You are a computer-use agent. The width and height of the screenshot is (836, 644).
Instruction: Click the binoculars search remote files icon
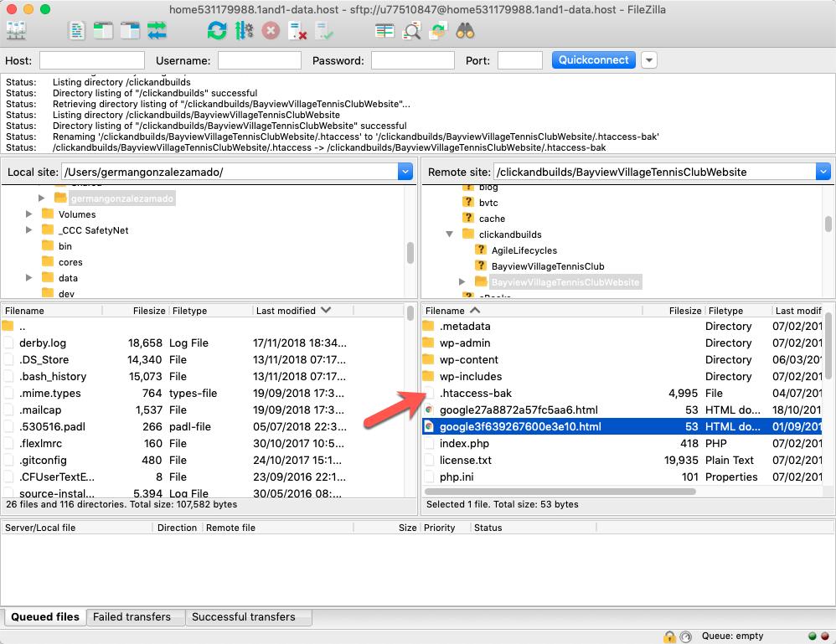466,31
